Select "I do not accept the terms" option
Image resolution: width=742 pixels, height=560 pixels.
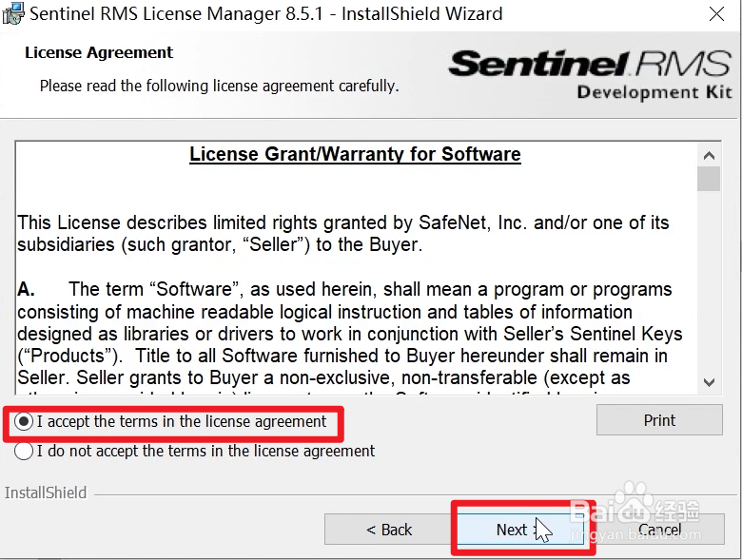click(x=26, y=451)
